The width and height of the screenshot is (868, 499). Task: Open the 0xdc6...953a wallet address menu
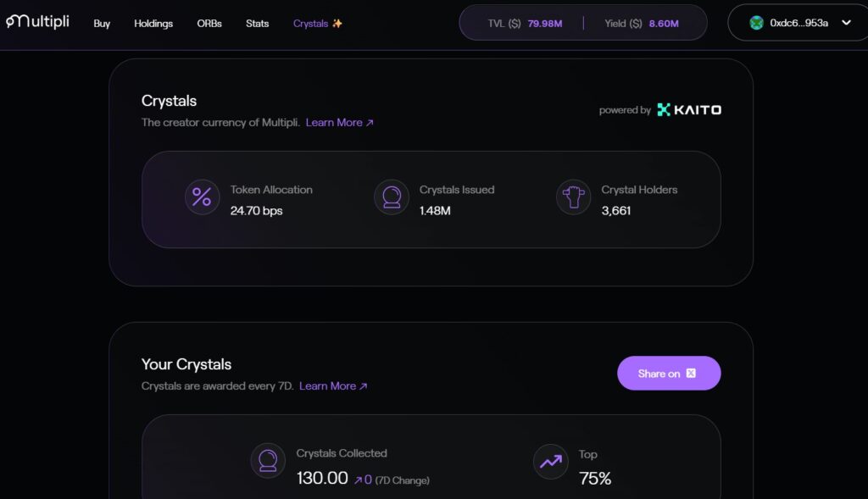(798, 23)
